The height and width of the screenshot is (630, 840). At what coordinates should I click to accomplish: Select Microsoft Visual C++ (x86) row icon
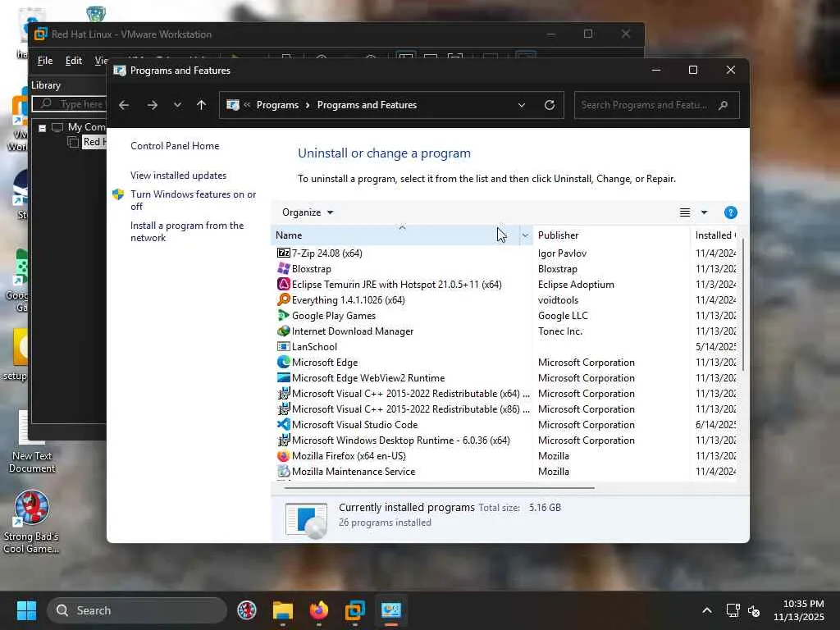(x=283, y=409)
